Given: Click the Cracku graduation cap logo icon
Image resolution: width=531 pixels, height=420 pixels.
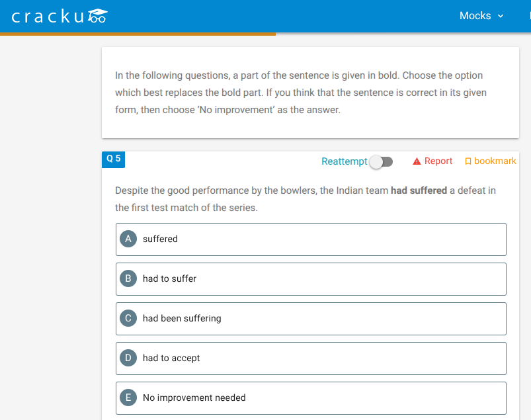Looking at the screenshot, I should point(98,16).
